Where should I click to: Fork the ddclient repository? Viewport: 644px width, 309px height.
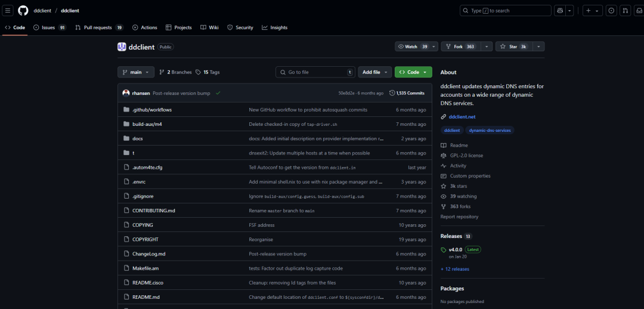coord(461,47)
